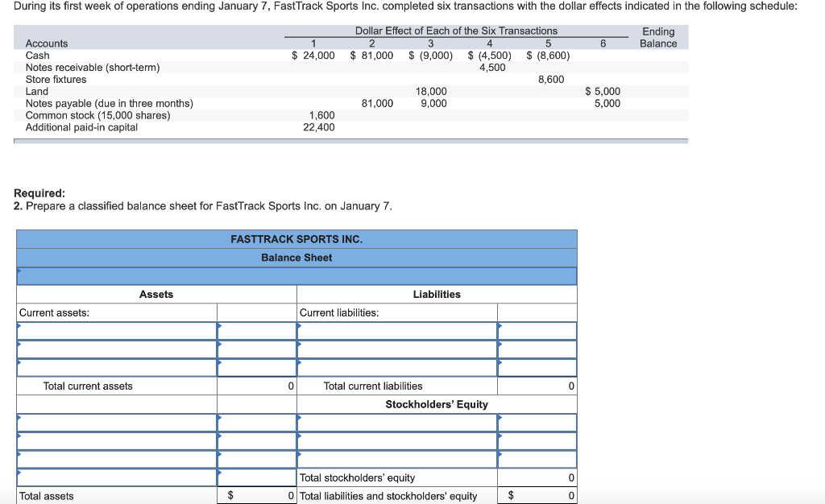825x504 pixels.
Task: Click the Required: heading
Action: tap(39, 193)
